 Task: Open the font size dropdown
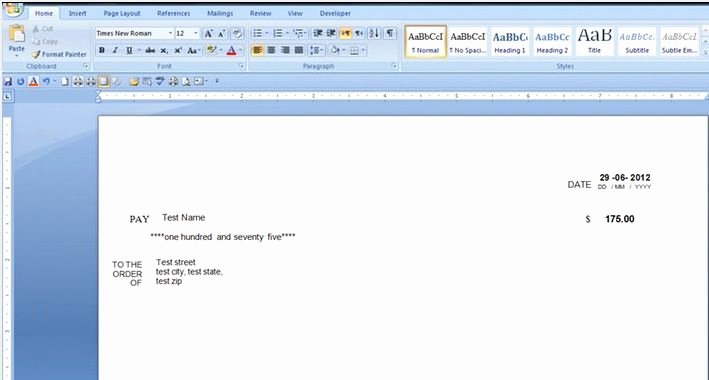[196, 33]
